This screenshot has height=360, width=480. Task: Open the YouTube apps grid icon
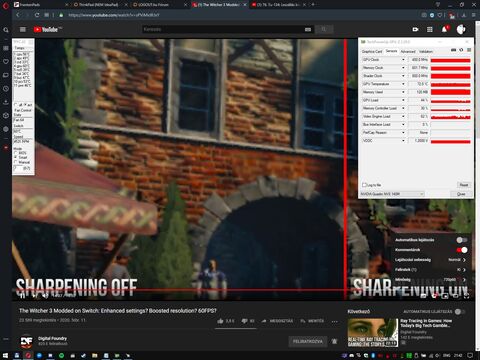point(430,29)
